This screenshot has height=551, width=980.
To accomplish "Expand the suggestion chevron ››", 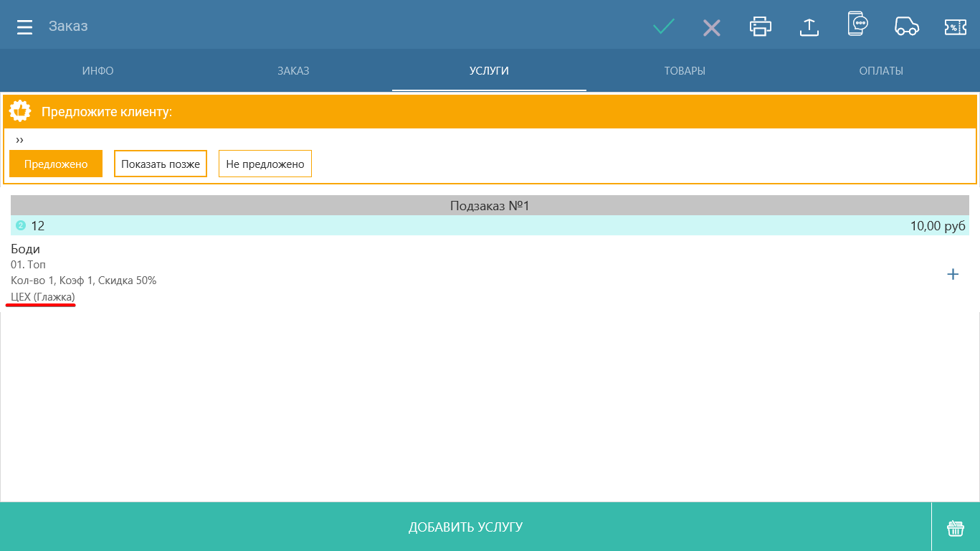I will tap(19, 140).
